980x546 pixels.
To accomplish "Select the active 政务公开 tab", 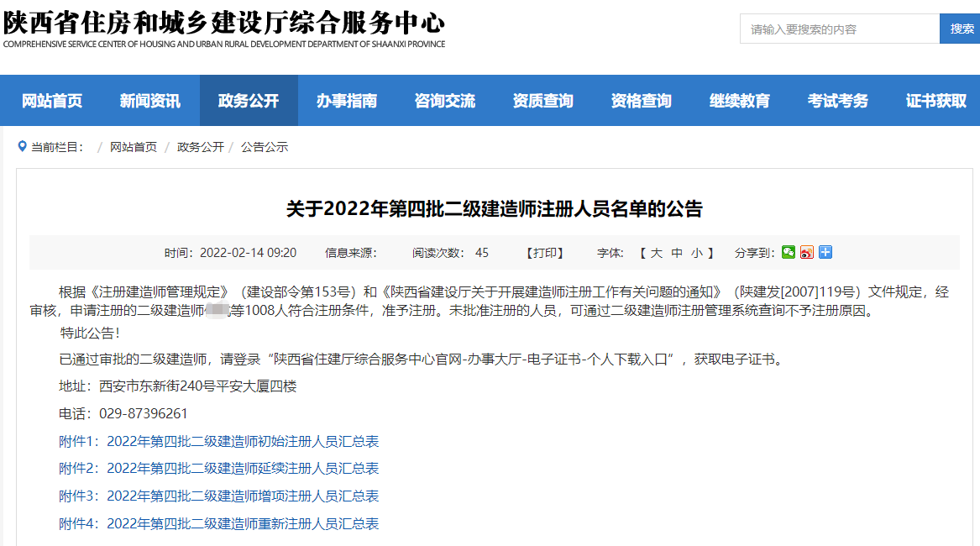I will (249, 100).
